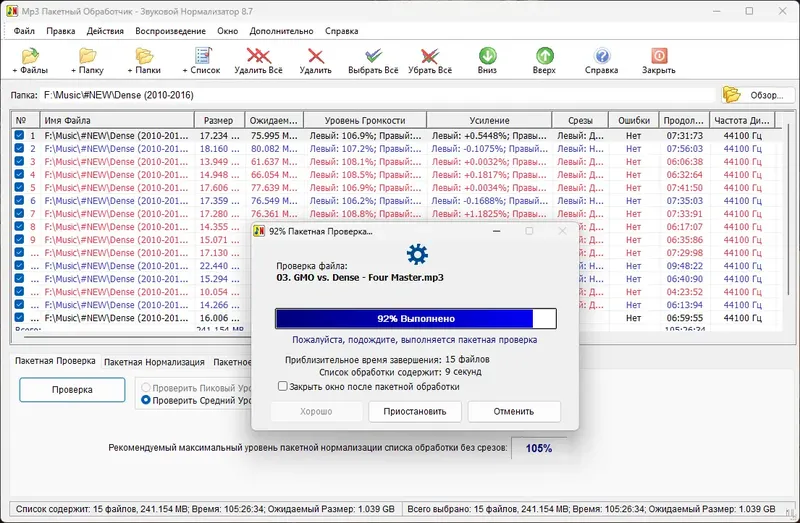Open the 'Окно' menu

pos(228,31)
